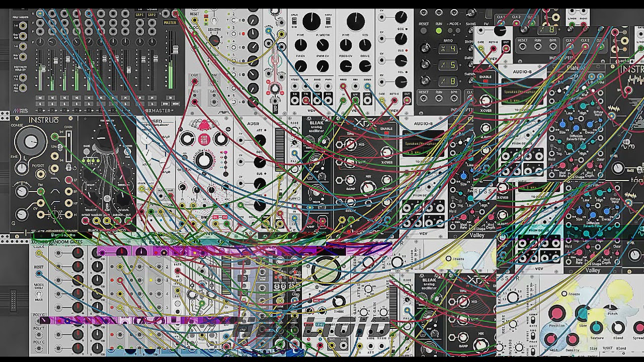The image size is (644, 362).
Task: Click the BP output jack on Instruo
Action: pyautogui.click(x=69, y=192)
